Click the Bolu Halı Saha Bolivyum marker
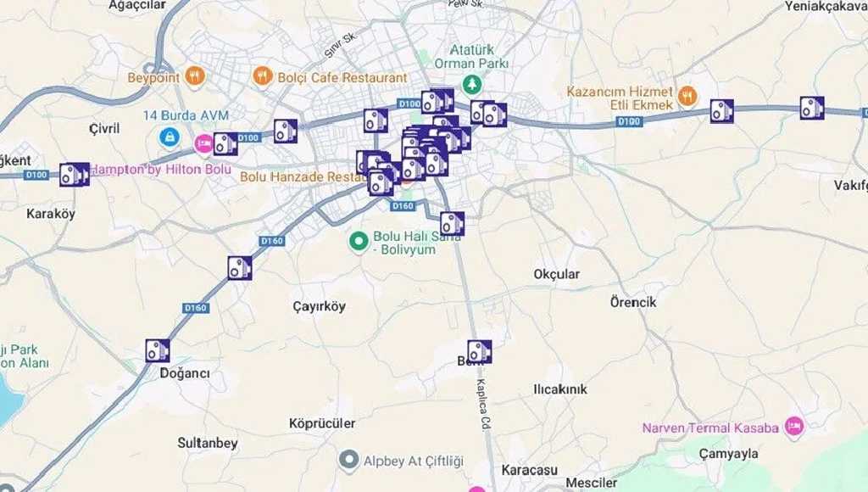 [359, 242]
